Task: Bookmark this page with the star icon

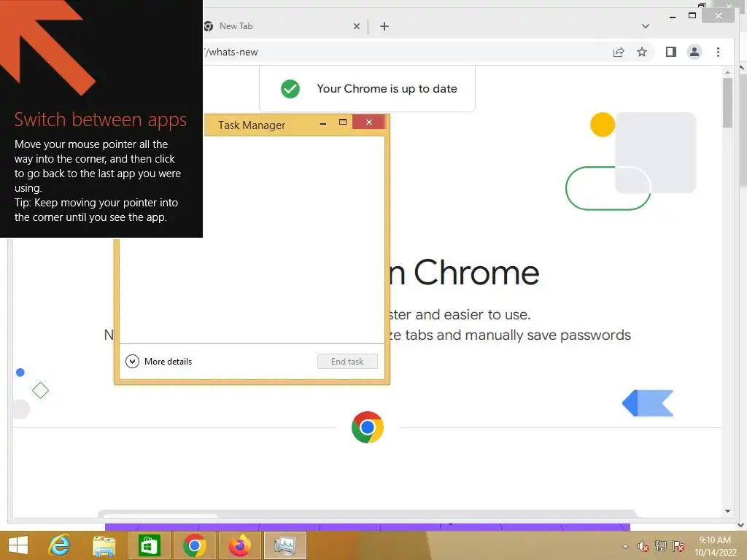Action: pyautogui.click(x=642, y=52)
